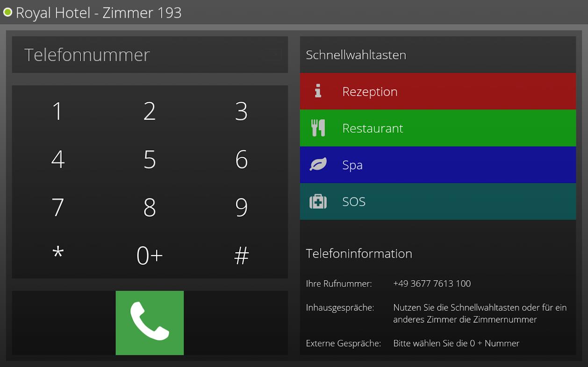Call Restaurant via quick dial label
Image resolution: width=588 pixels, height=367 pixels.
pyautogui.click(x=373, y=128)
